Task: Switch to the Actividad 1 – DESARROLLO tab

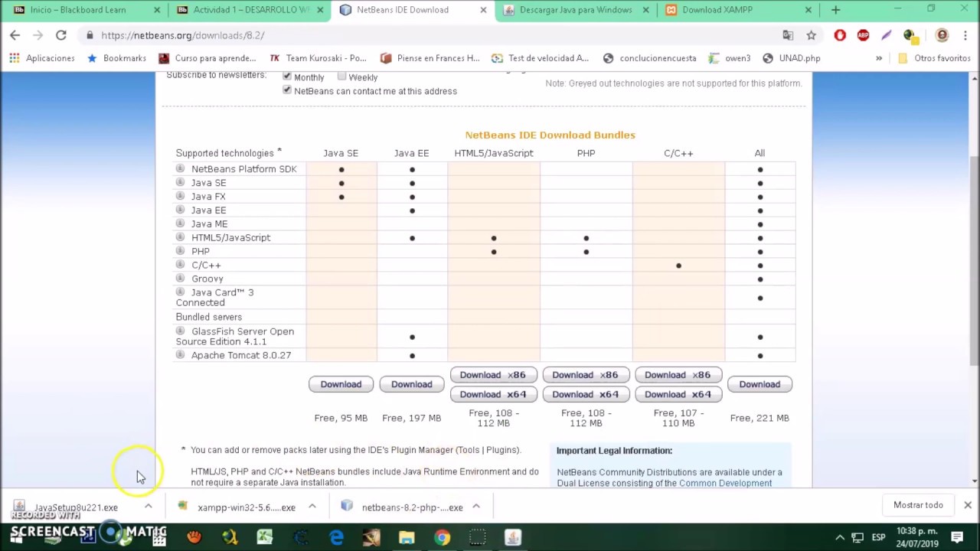Action: 250,10
